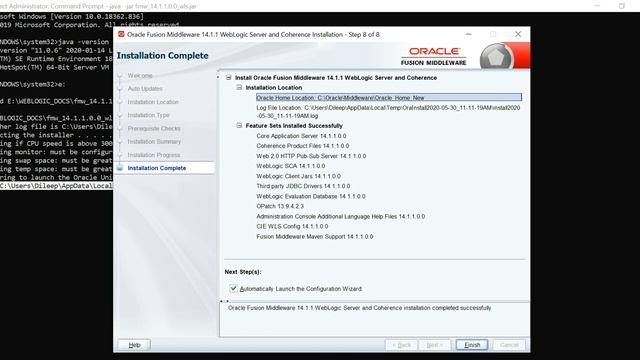Click the grayed-out Next button
This screenshot has width=640, height=360.
[434, 345]
